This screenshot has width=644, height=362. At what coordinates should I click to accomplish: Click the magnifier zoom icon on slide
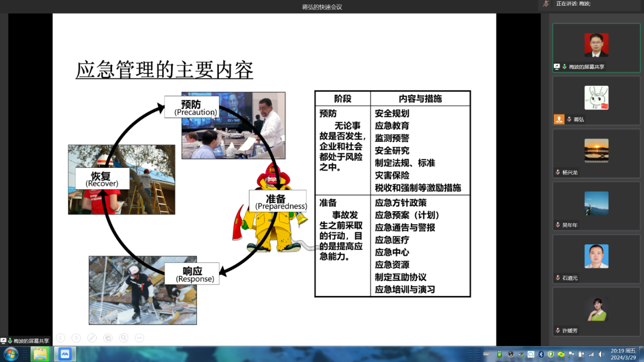coord(124,338)
